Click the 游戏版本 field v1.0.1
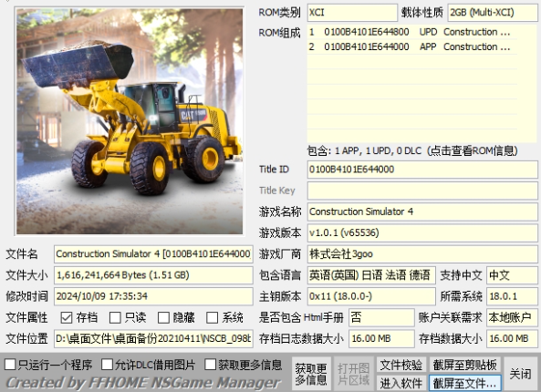 (x=422, y=233)
